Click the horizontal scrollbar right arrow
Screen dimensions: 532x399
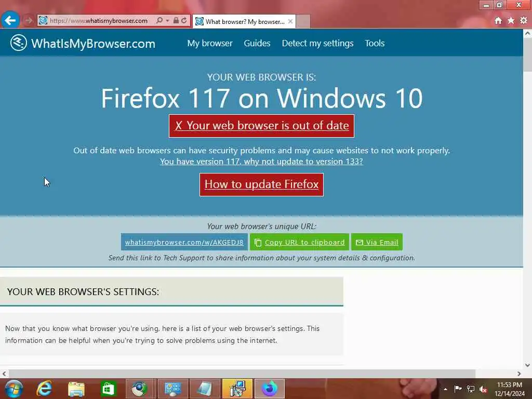point(519,374)
